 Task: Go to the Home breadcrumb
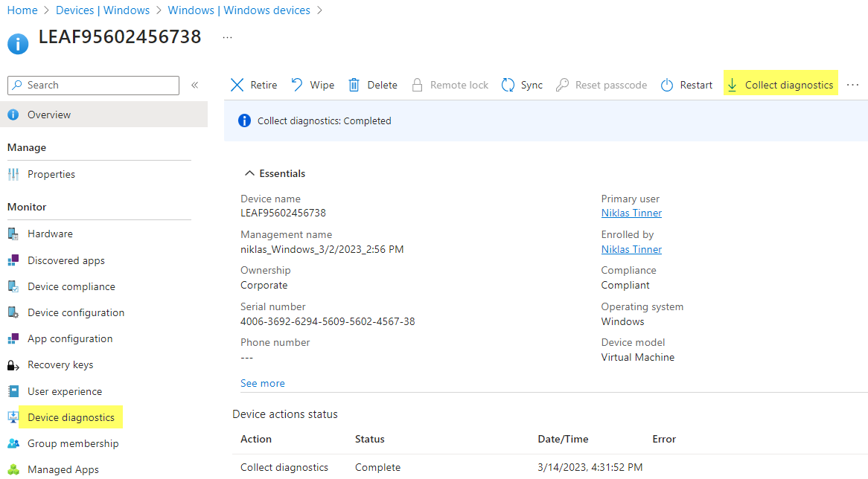[22, 10]
